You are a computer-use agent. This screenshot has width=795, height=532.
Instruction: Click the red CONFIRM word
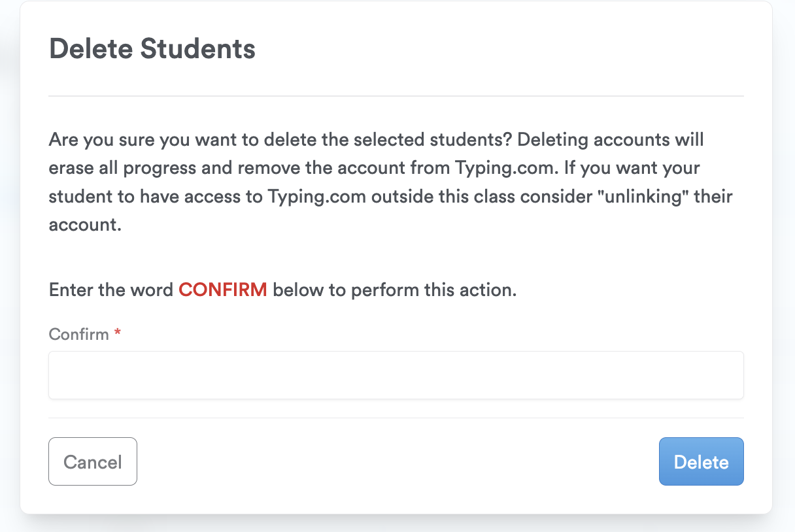pos(223,290)
